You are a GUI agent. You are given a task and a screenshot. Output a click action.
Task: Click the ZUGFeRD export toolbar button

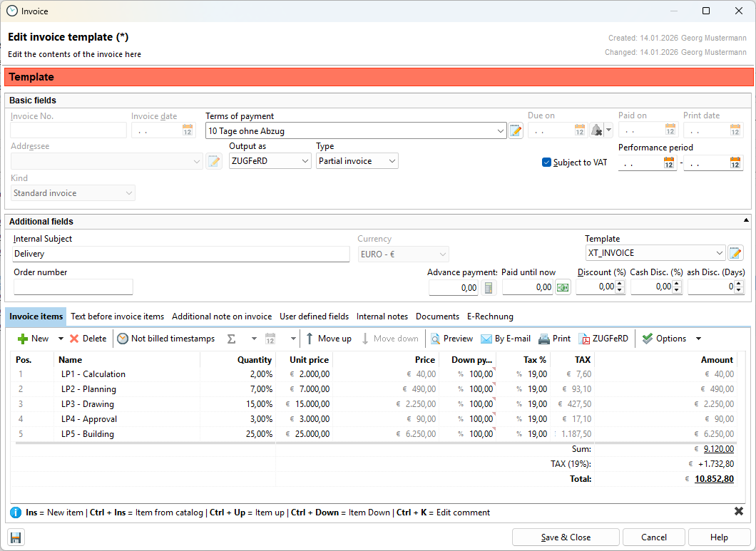coord(603,339)
